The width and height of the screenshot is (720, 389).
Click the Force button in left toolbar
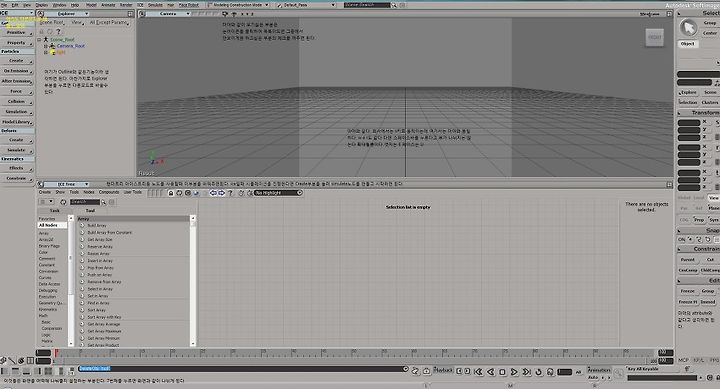[x=17, y=91]
